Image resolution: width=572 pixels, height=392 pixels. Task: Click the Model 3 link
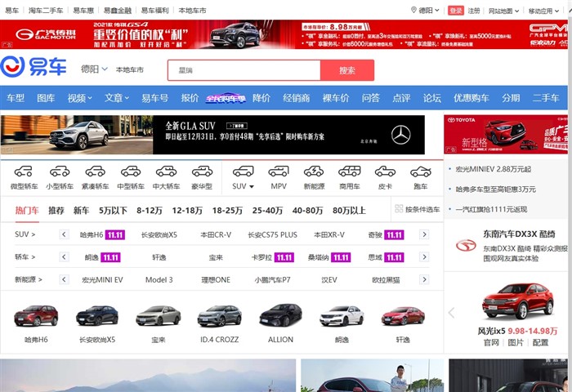[x=159, y=280]
